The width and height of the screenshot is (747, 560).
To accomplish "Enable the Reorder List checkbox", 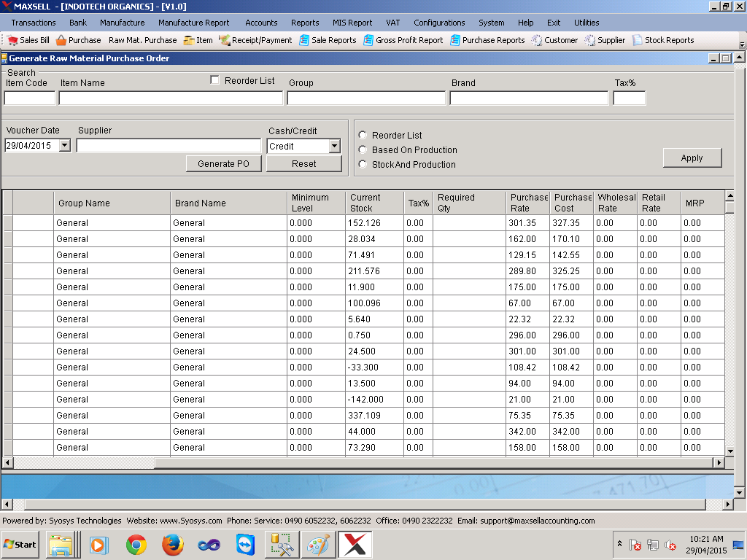I will [x=215, y=80].
